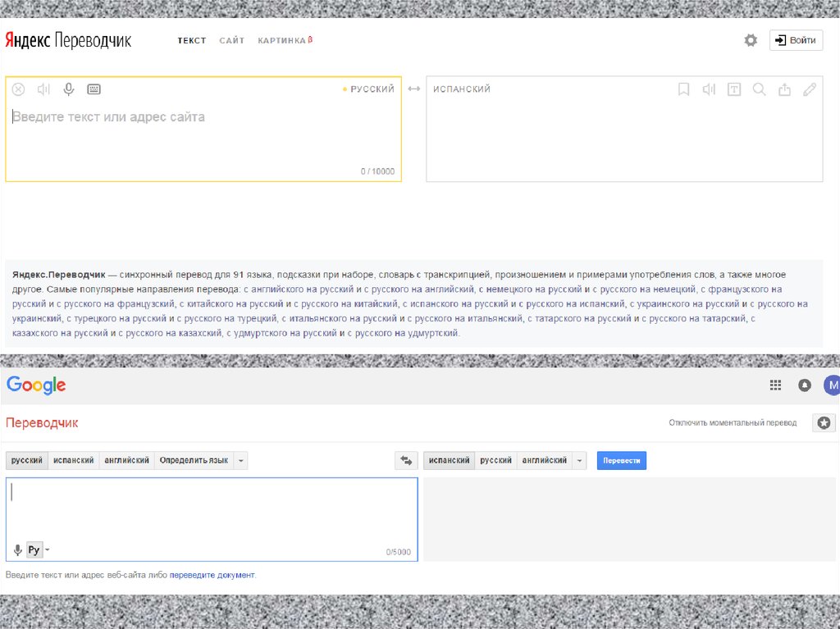
Task: Open the virtual keyboard in Yandex translator
Action: (x=94, y=89)
